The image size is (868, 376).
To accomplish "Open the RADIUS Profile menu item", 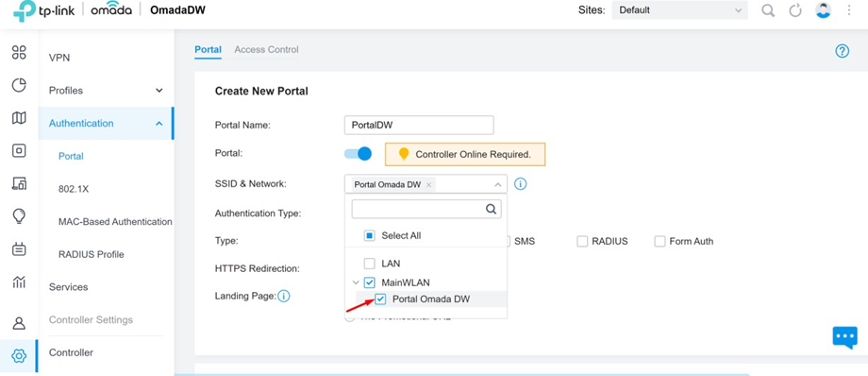I will pos(91,254).
